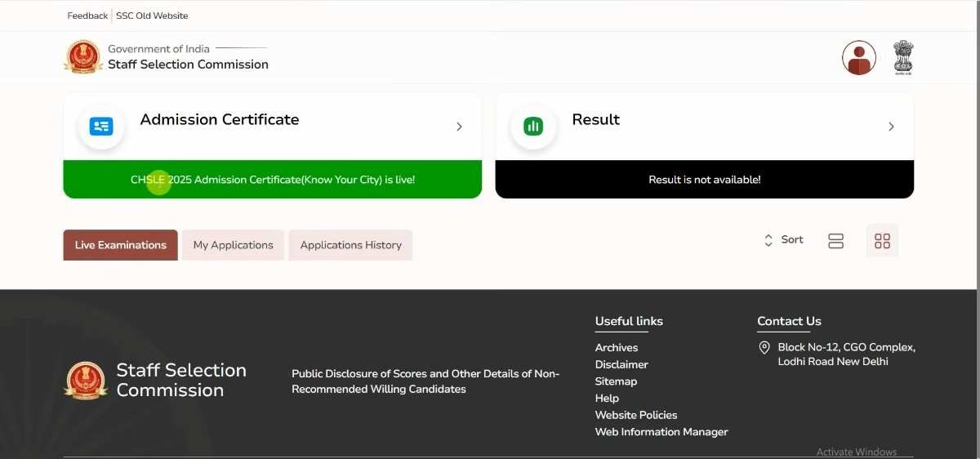980x459 pixels.
Task: Open the Sort options control
Action: [783, 240]
